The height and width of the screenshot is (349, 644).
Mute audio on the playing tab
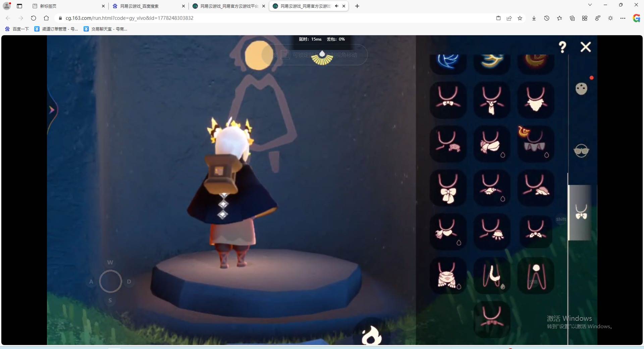click(x=336, y=6)
